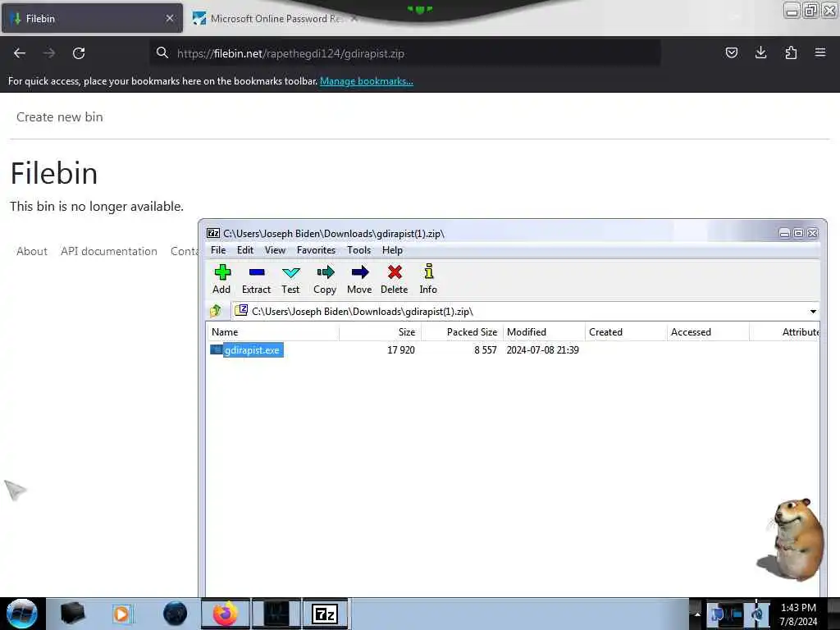The height and width of the screenshot is (630, 840).
Task: Switch to Microsoft Online Password Reset tab
Action: [x=276, y=18]
